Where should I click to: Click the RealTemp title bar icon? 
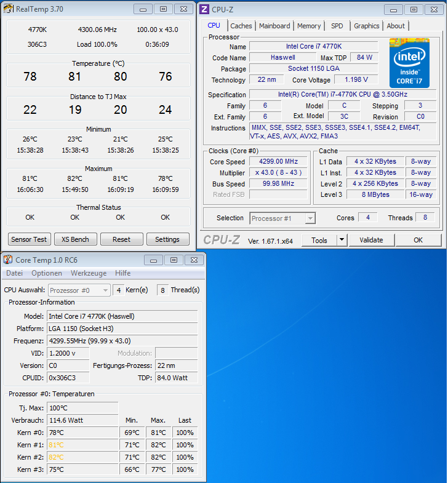coord(9,9)
